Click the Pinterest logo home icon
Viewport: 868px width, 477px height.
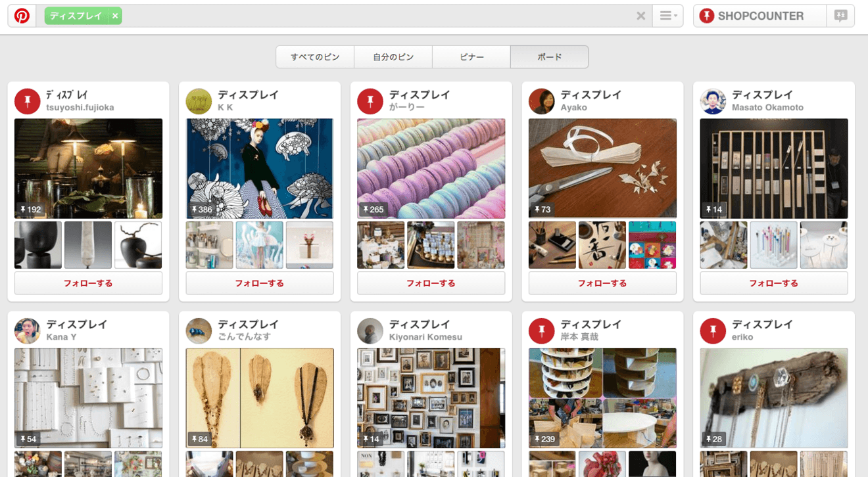point(22,16)
